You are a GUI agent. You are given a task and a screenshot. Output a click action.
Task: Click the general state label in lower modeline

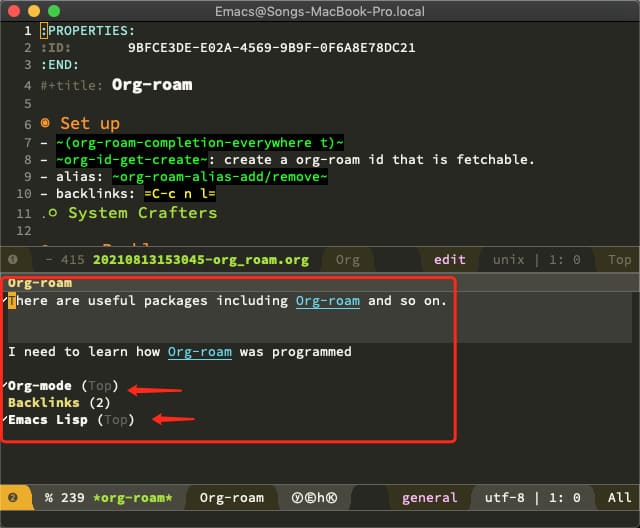tap(429, 498)
